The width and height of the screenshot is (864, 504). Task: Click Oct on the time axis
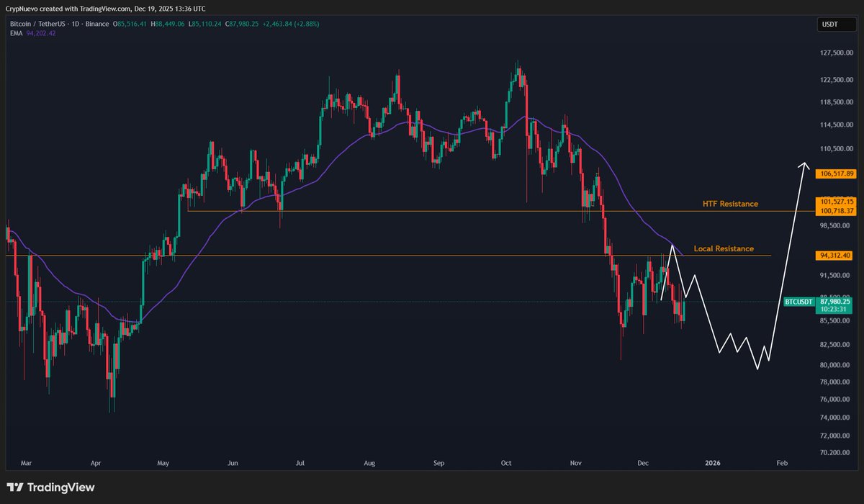[505, 464]
